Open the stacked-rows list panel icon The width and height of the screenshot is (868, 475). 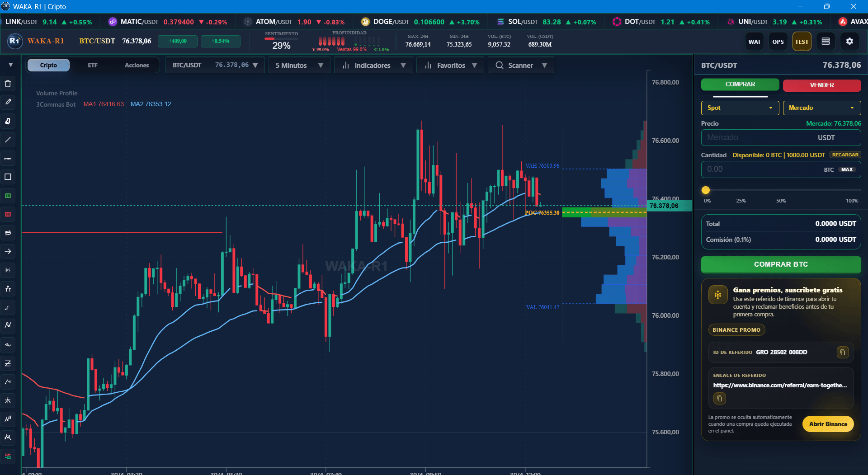pos(826,42)
